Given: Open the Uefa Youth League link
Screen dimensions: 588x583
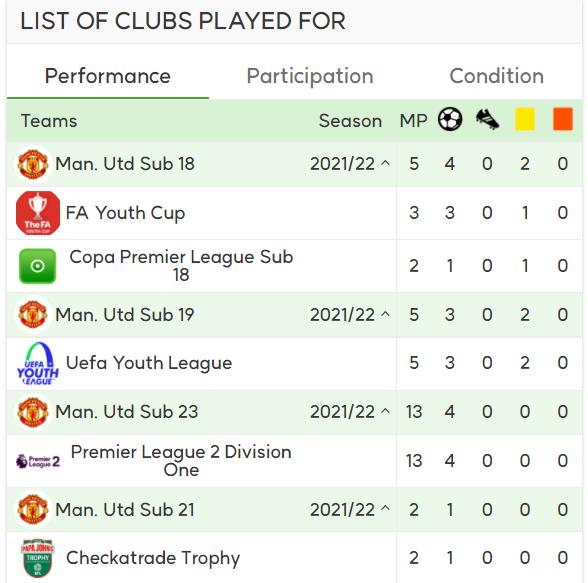Looking at the screenshot, I should click(x=149, y=363).
